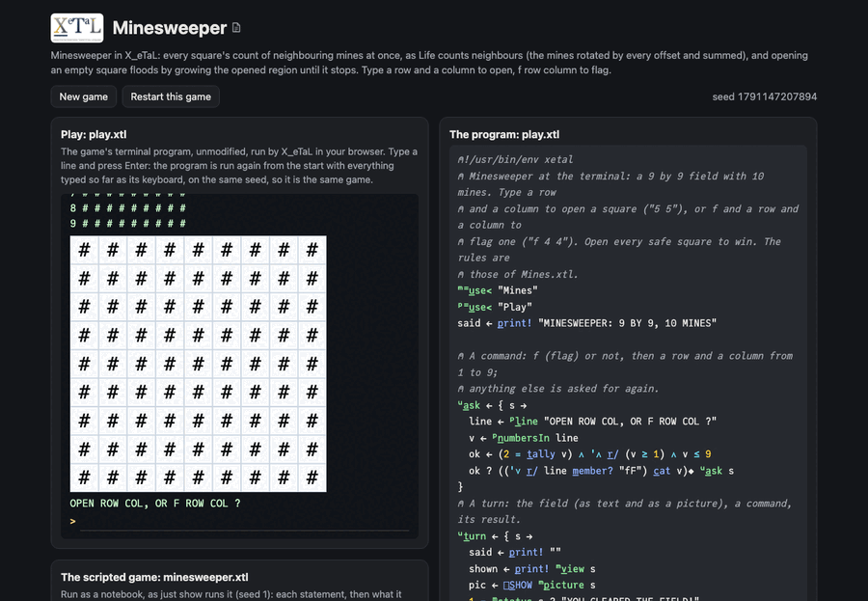Open the document icon beside the Minesweeper title
Image resolution: width=868 pixels, height=601 pixels.
tap(236, 28)
